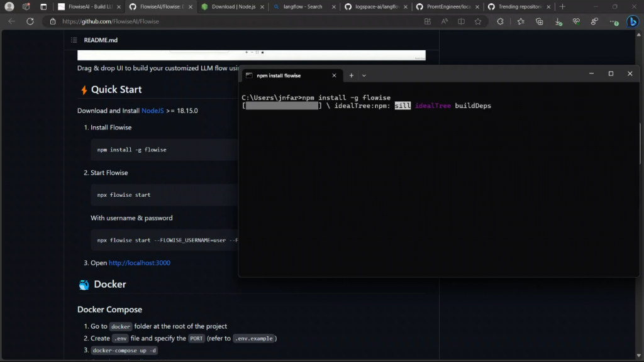644x362 pixels.
Task: Open the http://localhost:3000 link
Action: click(x=139, y=263)
